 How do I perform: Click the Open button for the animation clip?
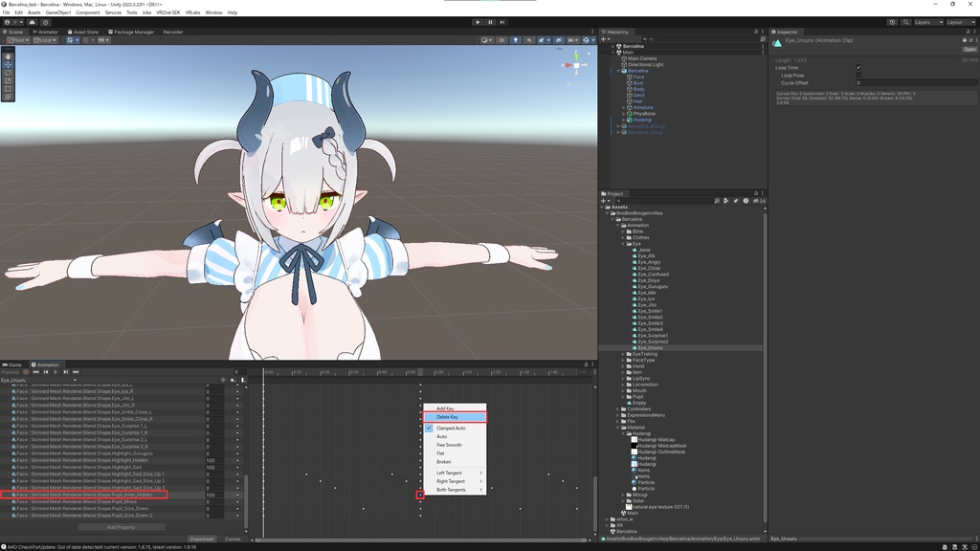point(969,49)
